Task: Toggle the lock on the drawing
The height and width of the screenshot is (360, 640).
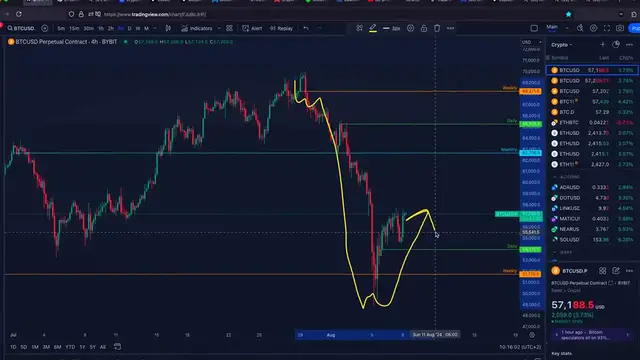Action: tap(424, 28)
